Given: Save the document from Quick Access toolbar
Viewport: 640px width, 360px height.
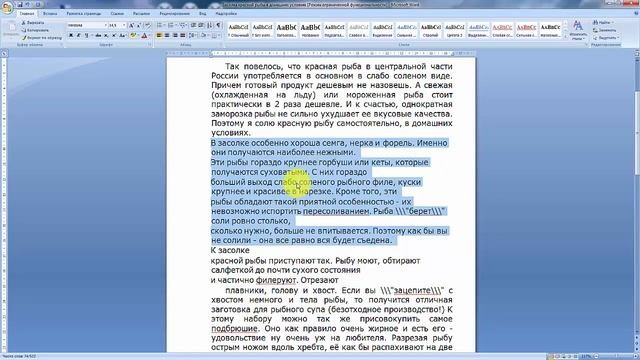Looking at the screenshot, I should 20,4.
